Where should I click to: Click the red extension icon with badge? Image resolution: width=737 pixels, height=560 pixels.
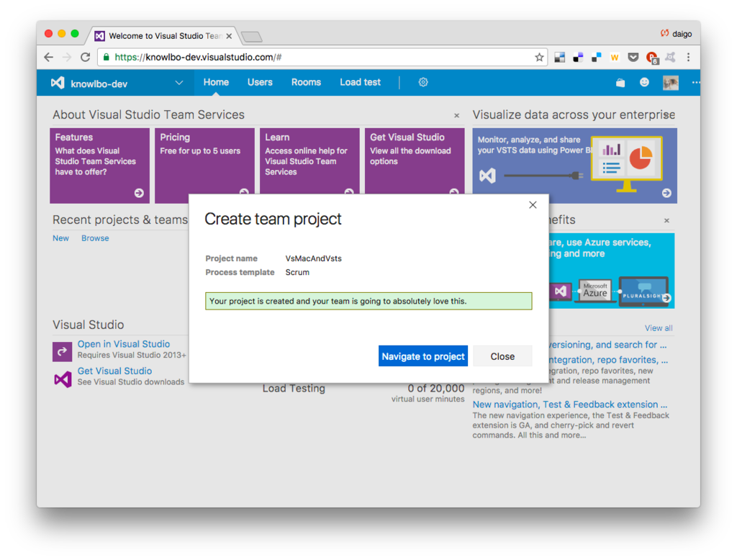pos(652,58)
